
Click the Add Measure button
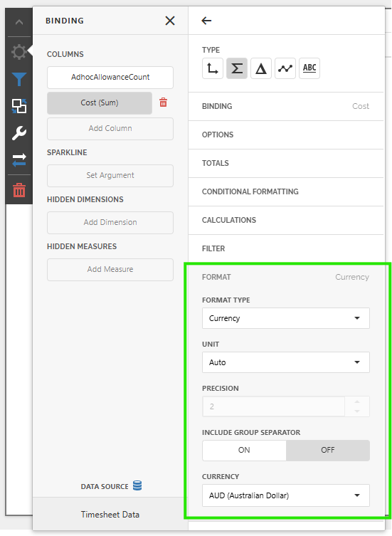coord(110,269)
